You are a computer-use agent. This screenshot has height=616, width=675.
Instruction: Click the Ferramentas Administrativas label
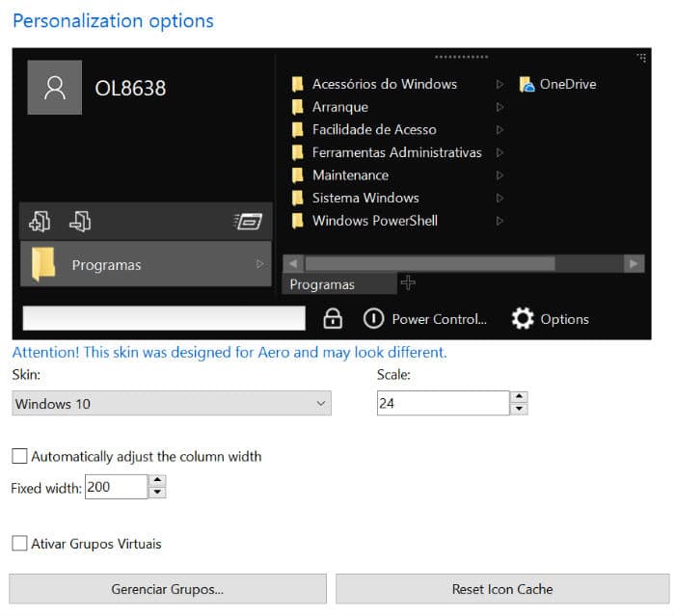tap(397, 152)
